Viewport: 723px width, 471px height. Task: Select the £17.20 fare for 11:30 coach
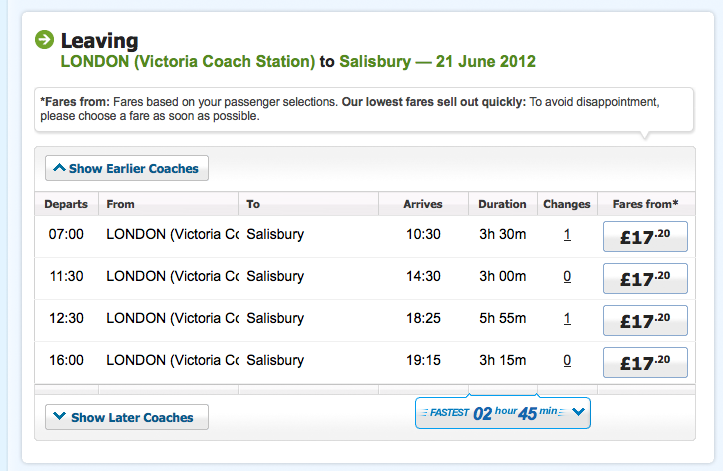[x=645, y=278]
